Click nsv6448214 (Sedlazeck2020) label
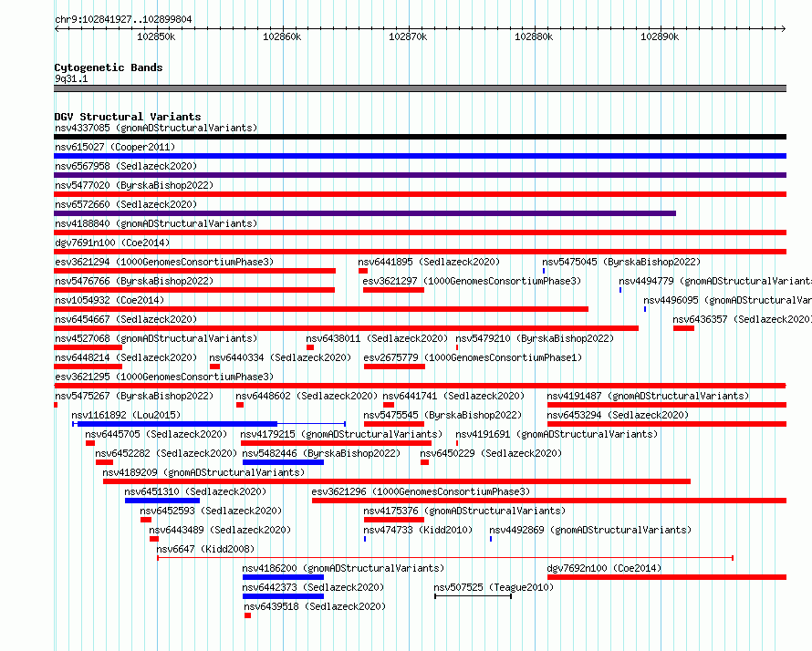812x651 pixels. pos(126,357)
